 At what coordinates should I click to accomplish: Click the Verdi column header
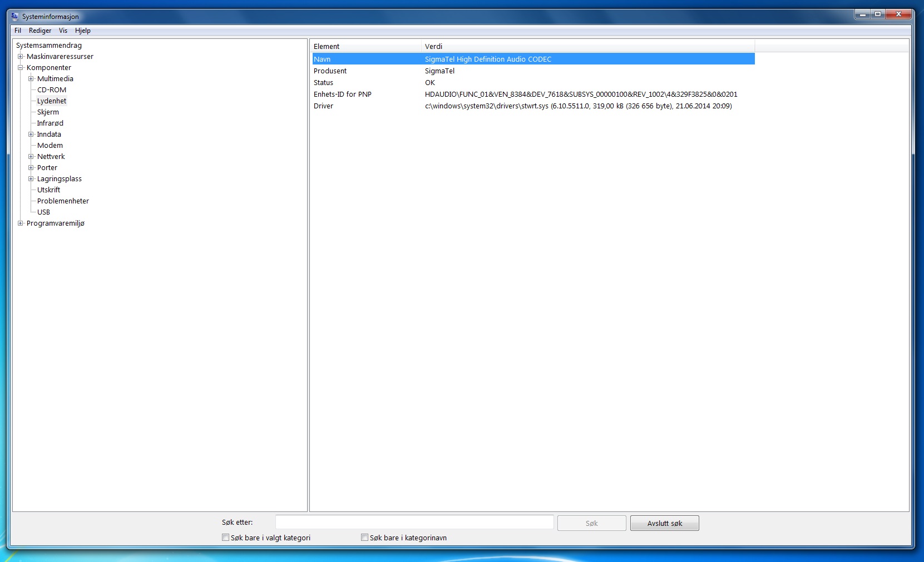point(589,47)
